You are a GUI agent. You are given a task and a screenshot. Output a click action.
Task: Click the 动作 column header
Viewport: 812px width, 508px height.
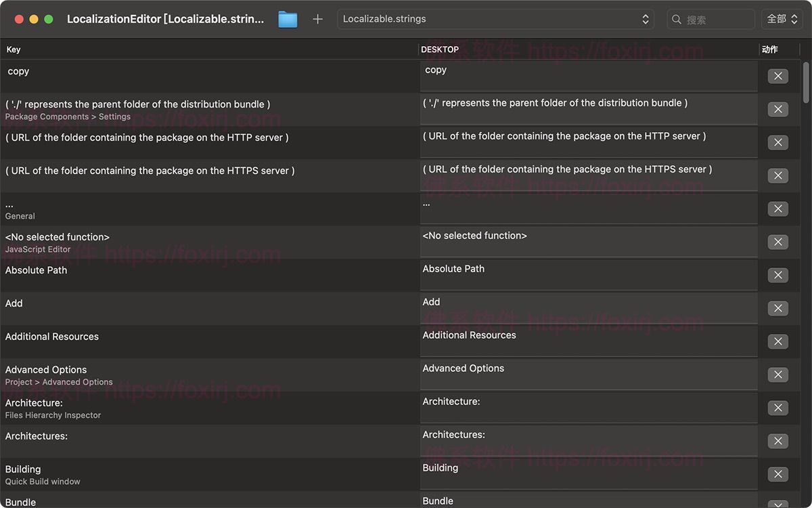(770, 49)
